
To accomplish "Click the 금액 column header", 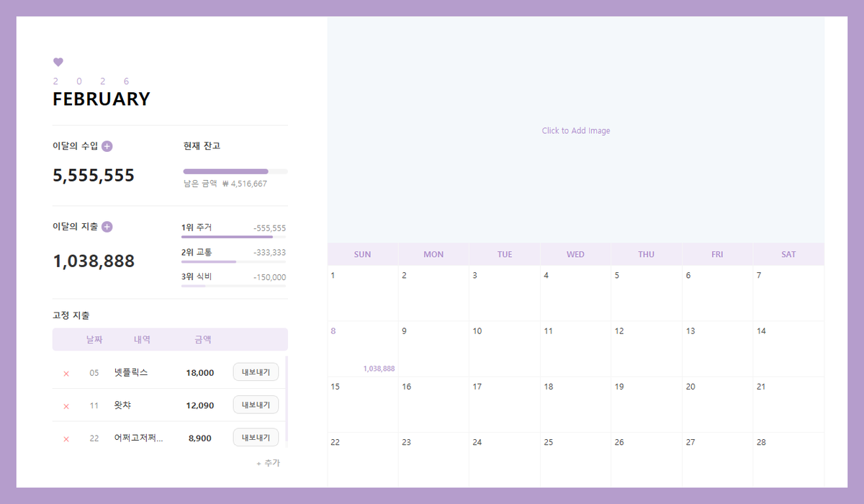I will [x=203, y=340].
